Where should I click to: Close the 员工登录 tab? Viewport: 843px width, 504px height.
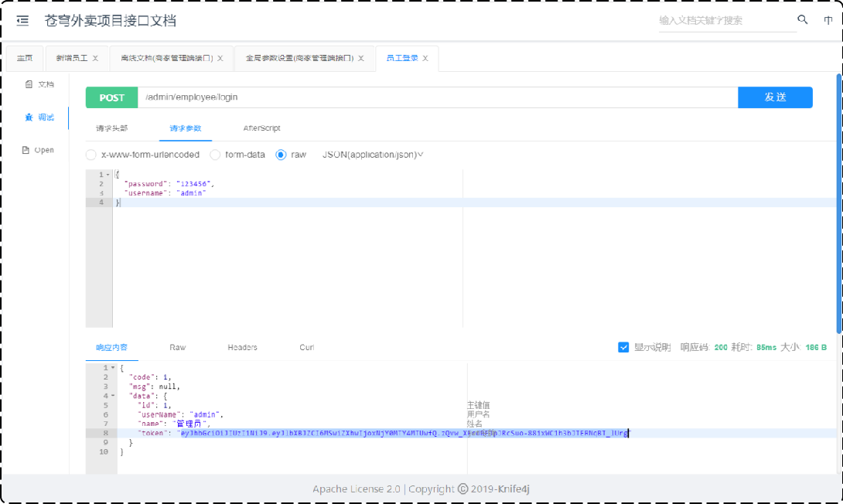click(425, 58)
